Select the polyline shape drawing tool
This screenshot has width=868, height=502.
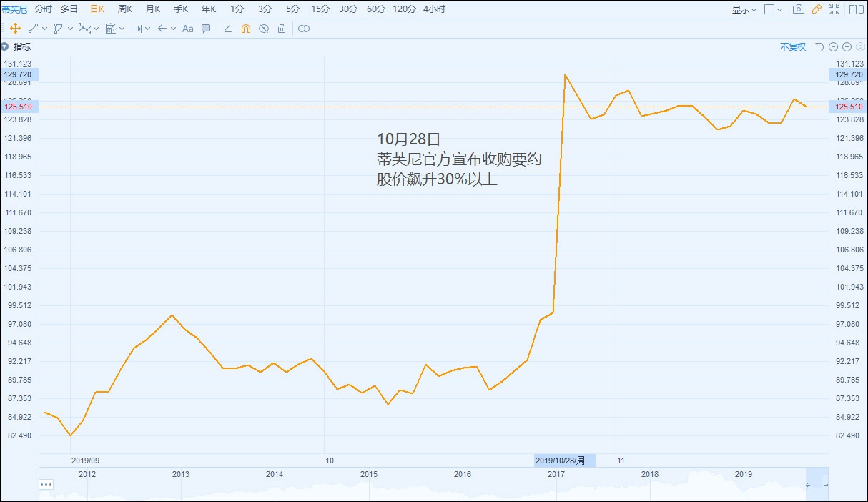tap(59, 29)
